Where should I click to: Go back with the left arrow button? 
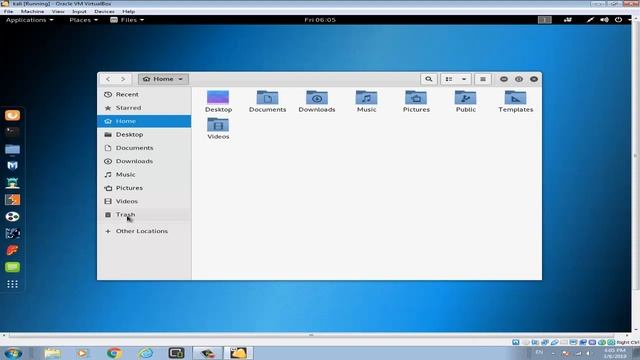click(108, 79)
